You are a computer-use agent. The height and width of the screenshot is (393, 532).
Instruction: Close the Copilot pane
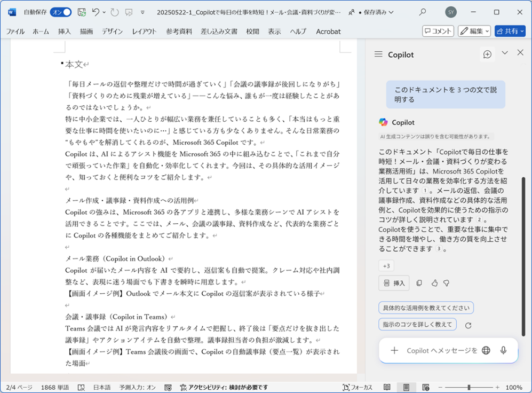[520, 53]
